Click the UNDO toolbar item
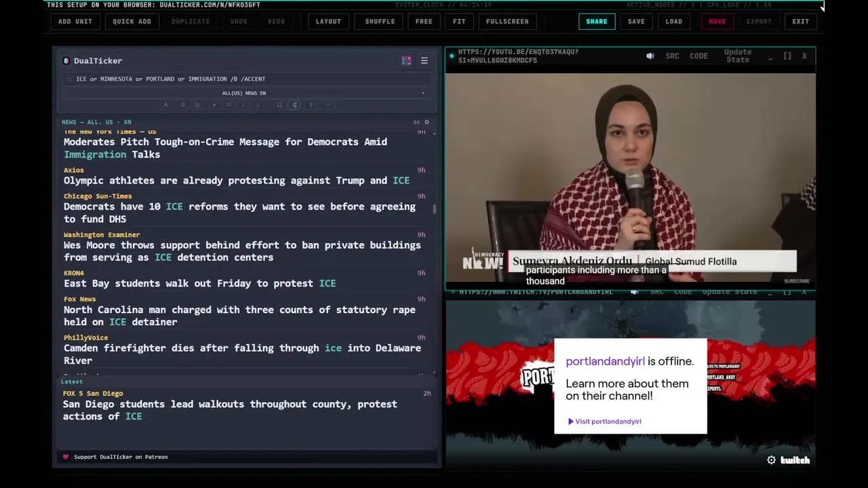 [x=239, y=22]
